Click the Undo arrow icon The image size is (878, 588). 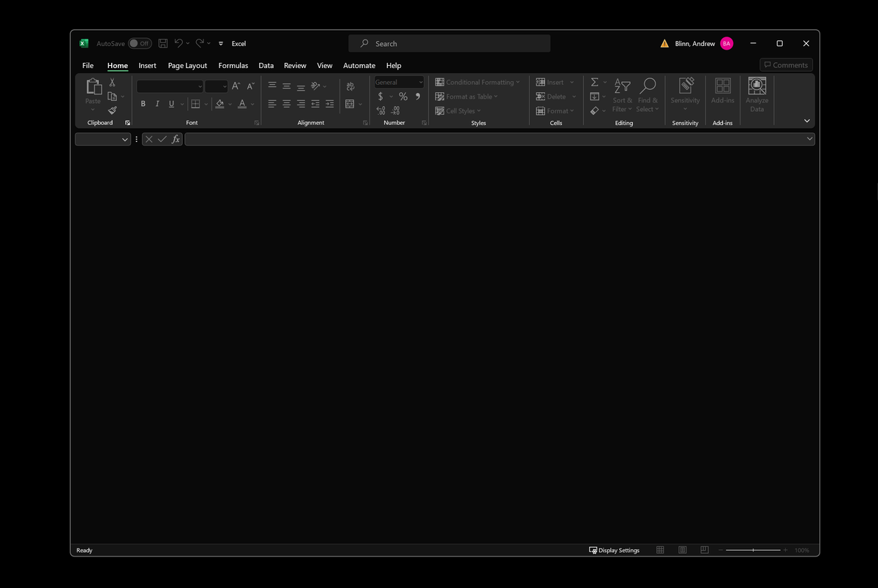tap(179, 44)
